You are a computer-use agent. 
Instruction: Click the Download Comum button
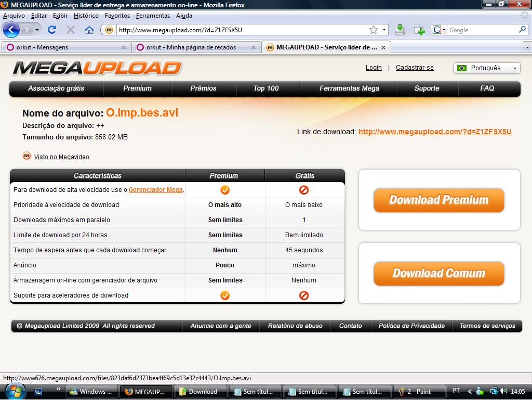click(x=438, y=273)
